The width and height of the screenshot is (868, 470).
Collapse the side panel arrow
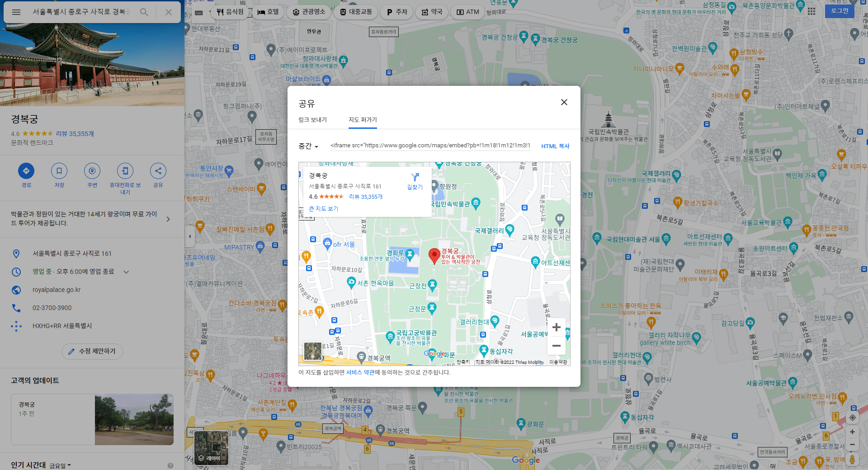coord(190,236)
